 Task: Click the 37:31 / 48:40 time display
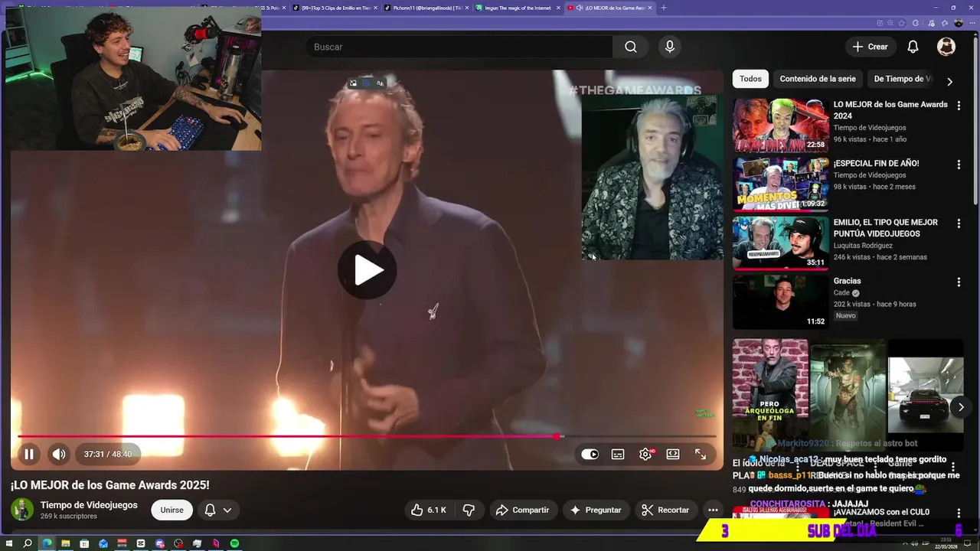coord(108,454)
